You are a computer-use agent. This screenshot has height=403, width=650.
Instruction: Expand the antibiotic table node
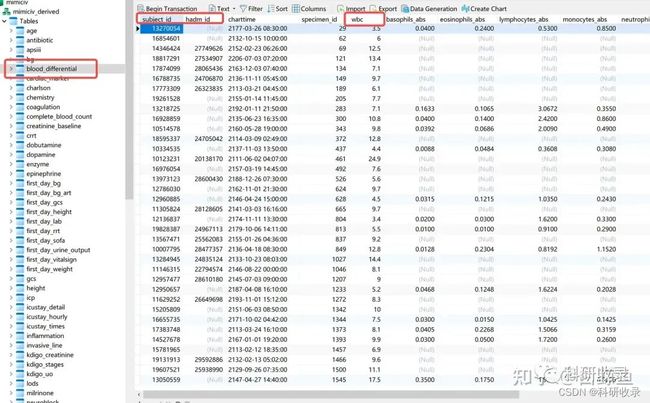click(11, 40)
